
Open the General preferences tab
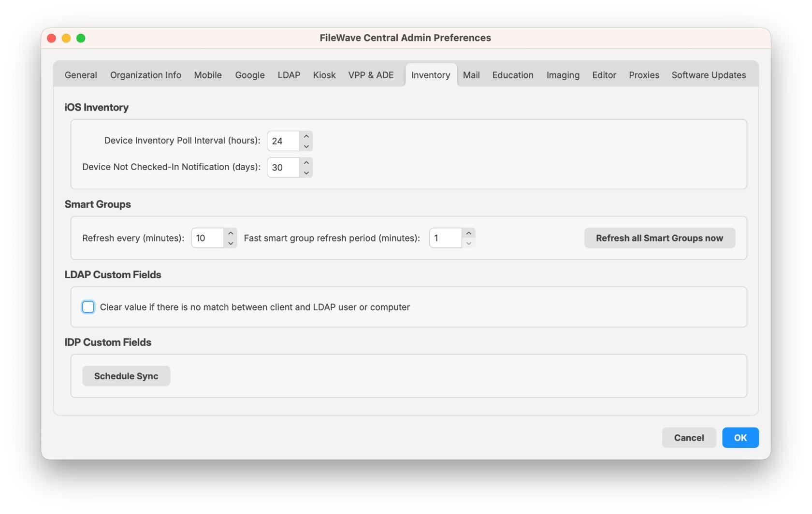coord(81,75)
